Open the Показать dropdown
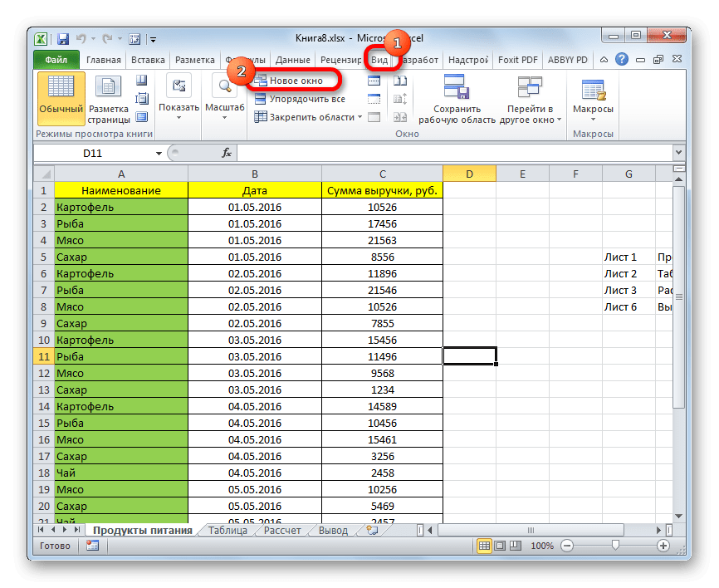Viewport: 719px width, 588px height. [x=179, y=98]
